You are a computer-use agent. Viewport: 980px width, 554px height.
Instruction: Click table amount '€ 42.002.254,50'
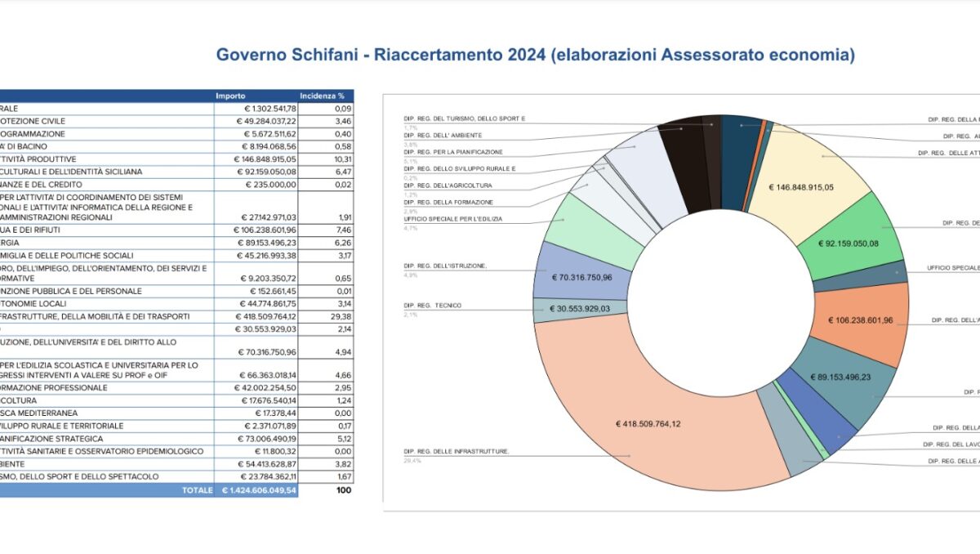pos(267,388)
